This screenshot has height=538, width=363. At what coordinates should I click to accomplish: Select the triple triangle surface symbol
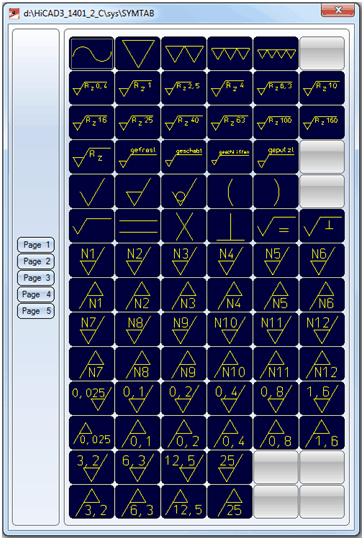pos(230,54)
